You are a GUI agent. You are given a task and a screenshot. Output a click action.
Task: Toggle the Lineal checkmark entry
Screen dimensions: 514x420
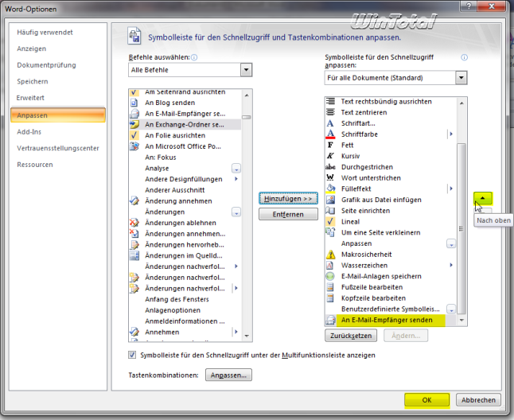[390, 221]
